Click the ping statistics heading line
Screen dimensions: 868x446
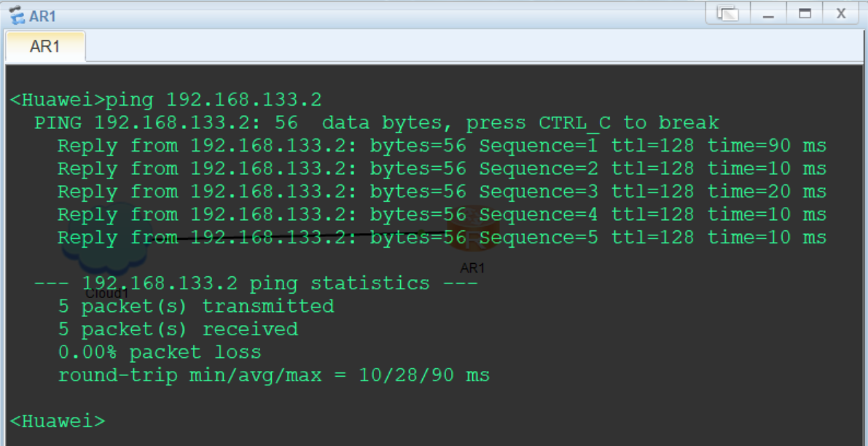tap(255, 283)
